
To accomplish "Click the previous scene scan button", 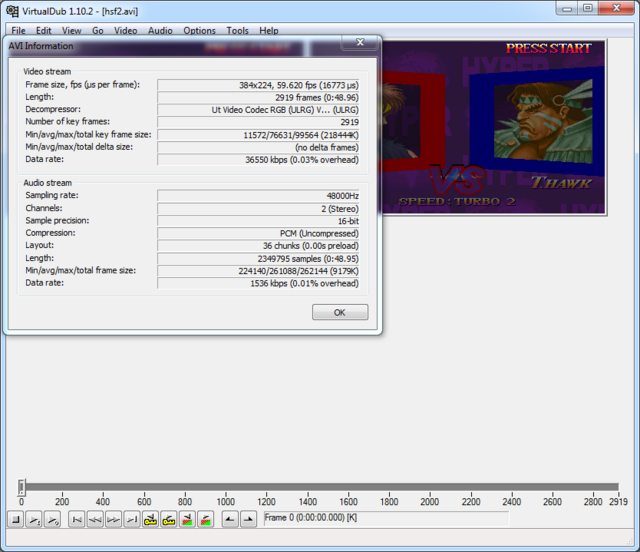I will click(x=187, y=519).
